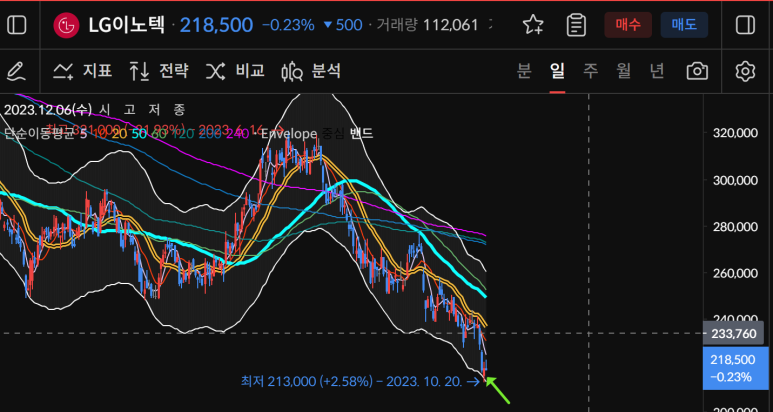
Task: Toggle the left sidebar panel icon
Action: [17, 25]
